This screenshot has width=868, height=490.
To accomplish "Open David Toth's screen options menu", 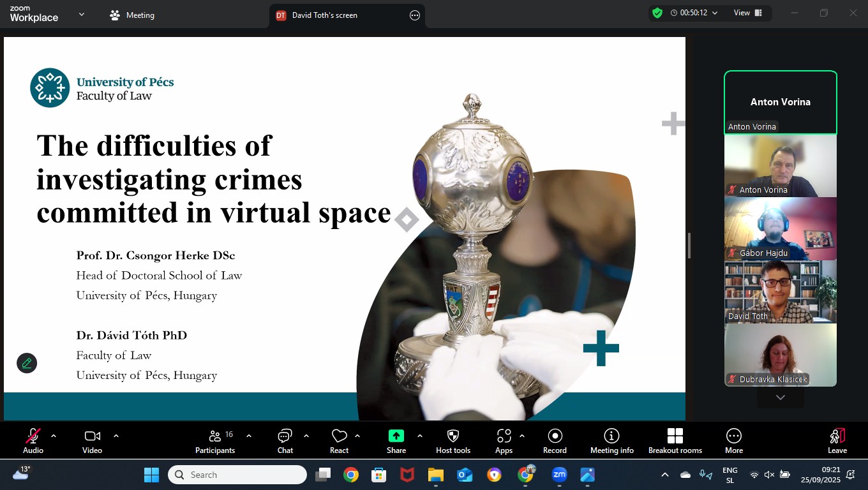I will click(415, 15).
